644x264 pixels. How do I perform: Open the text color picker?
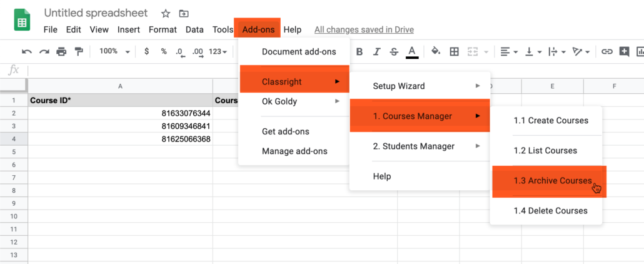(x=412, y=52)
